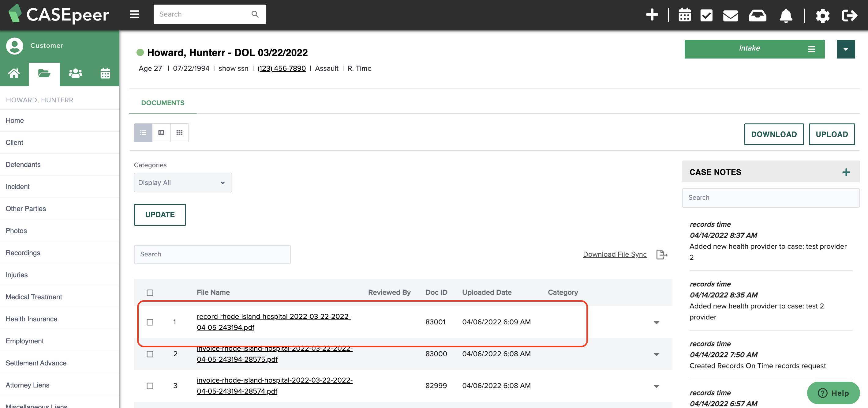868x408 pixels.
Task: Switch to grid view icon for documents
Action: tap(180, 133)
